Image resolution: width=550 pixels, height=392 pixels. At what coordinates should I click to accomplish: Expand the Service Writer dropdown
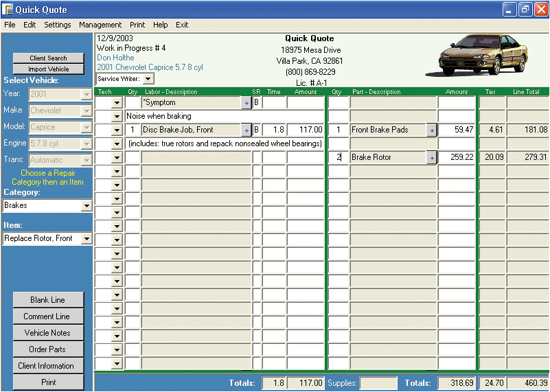coord(148,79)
